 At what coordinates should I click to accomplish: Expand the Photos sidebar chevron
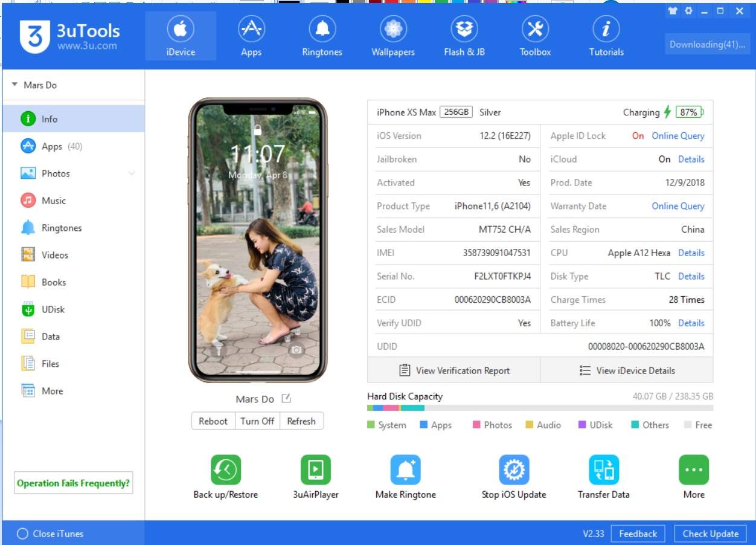tap(132, 173)
